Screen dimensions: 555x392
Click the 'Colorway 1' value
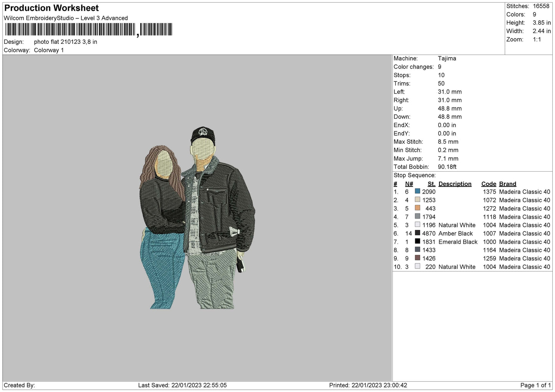pos(49,50)
